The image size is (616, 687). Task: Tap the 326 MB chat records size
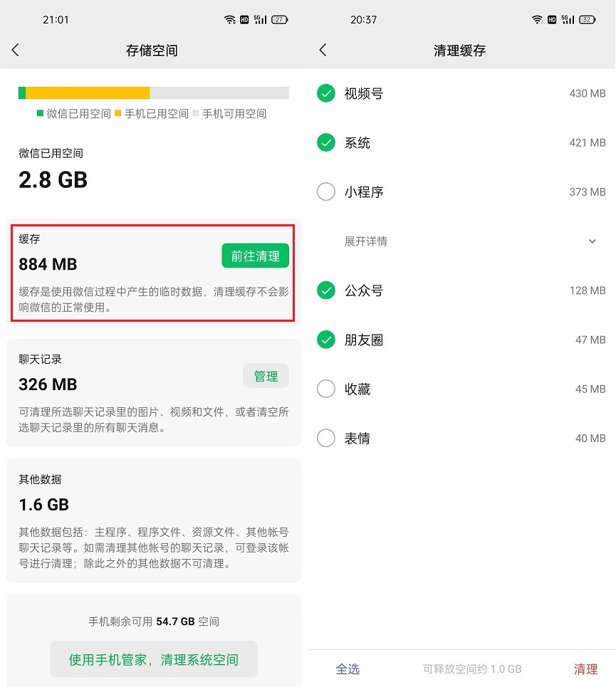point(48,384)
